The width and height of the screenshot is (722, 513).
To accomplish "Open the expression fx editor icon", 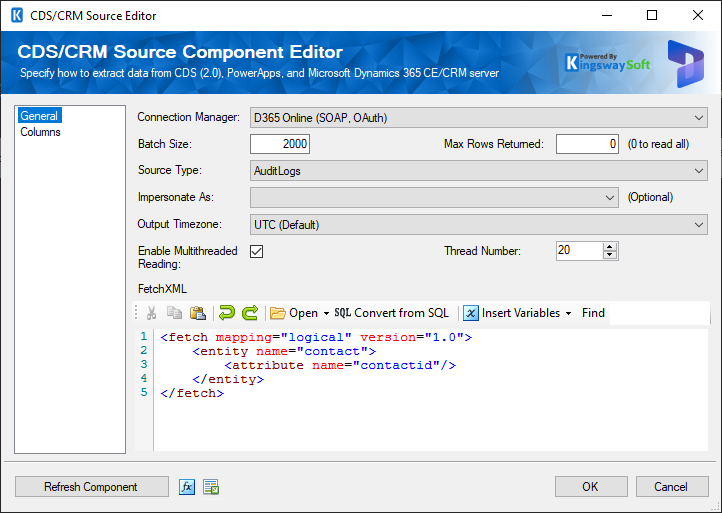I will coord(186,487).
